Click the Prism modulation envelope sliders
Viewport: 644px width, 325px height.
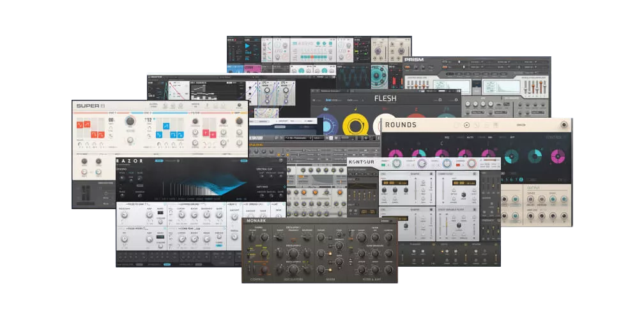[x=535, y=87]
